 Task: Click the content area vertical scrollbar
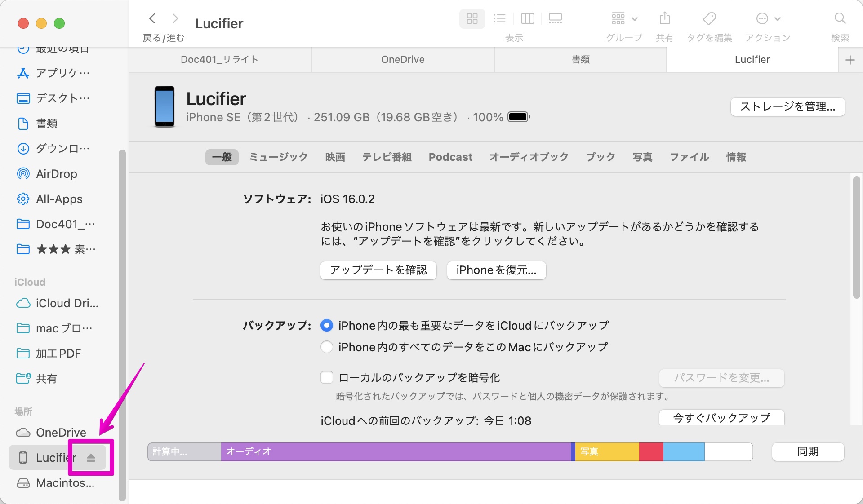pyautogui.click(x=856, y=237)
